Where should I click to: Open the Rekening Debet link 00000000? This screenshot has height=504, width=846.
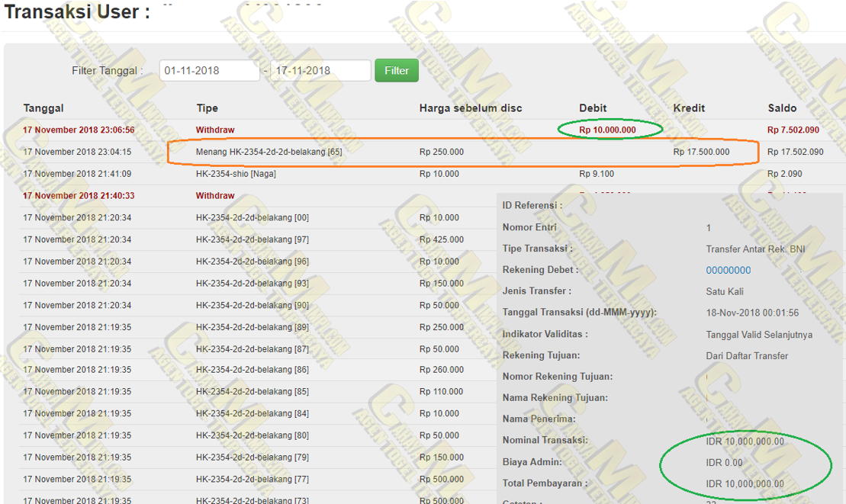[x=728, y=270]
